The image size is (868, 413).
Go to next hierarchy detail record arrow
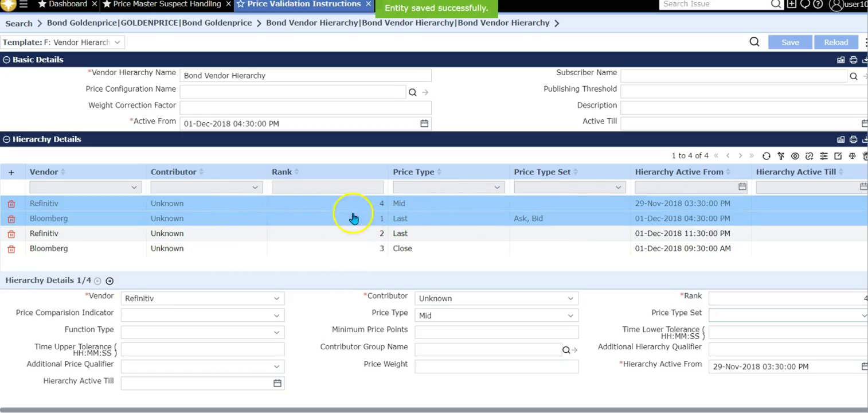coord(110,281)
